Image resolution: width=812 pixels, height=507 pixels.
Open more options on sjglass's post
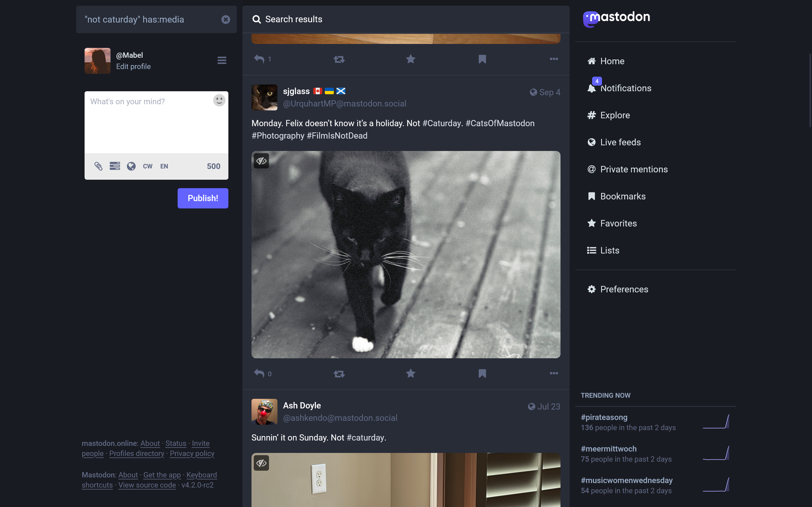[554, 373]
